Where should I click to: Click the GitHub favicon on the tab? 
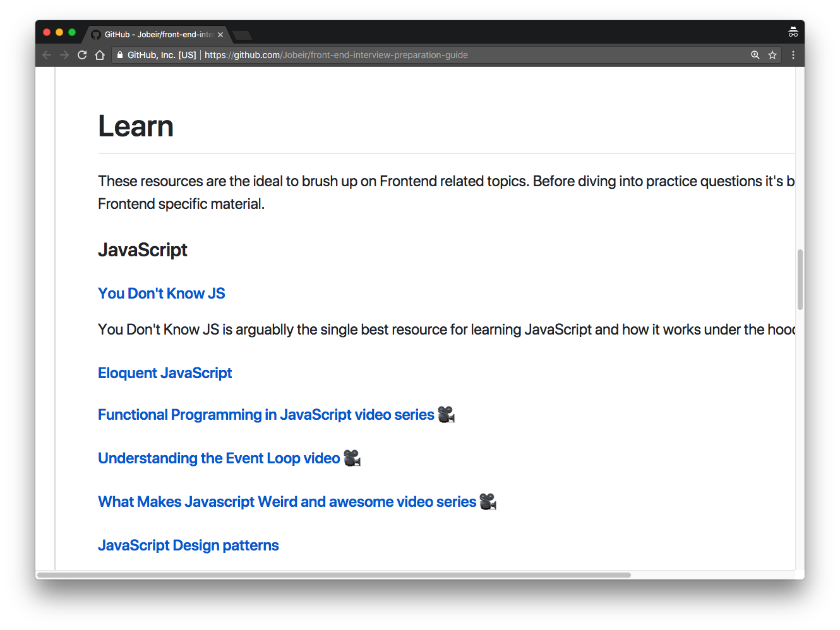tap(96, 35)
